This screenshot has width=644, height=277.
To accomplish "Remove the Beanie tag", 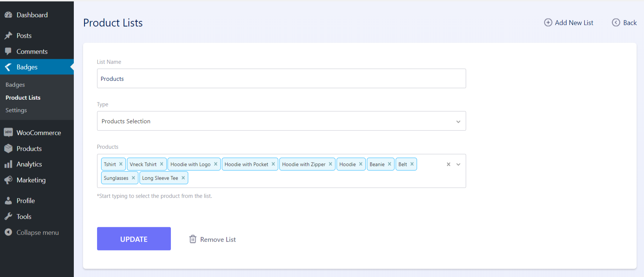I will coord(389,164).
